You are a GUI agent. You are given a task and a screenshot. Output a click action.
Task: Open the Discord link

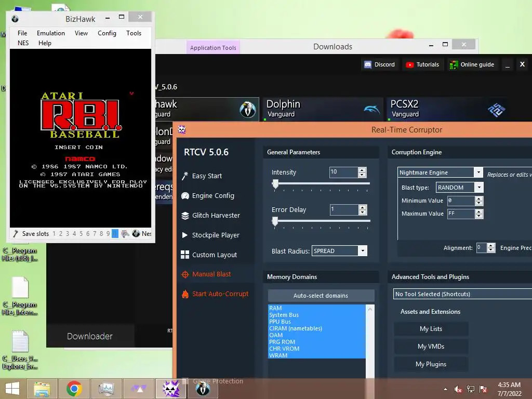point(379,64)
